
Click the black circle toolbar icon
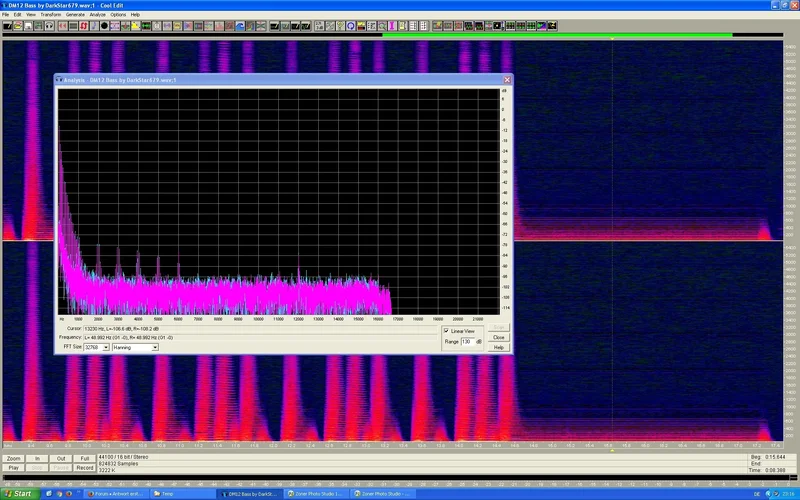(x=104, y=25)
